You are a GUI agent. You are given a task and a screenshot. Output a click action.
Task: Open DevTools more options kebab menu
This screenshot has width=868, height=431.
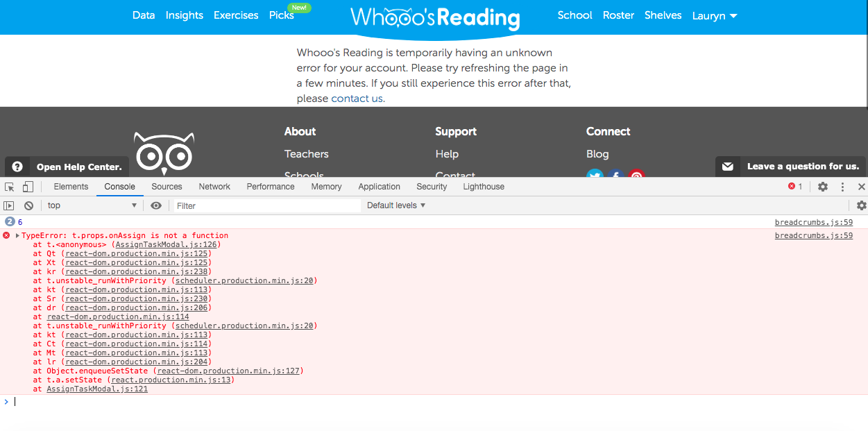[x=843, y=187]
